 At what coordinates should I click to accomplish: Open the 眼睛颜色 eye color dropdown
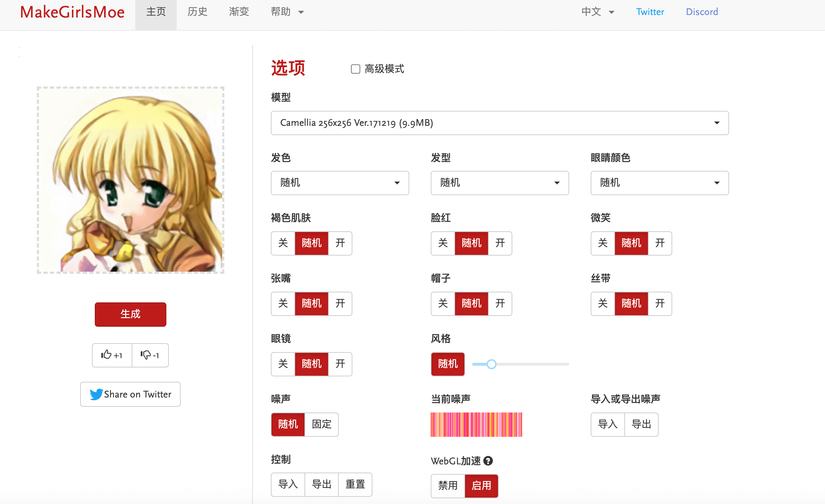point(660,183)
